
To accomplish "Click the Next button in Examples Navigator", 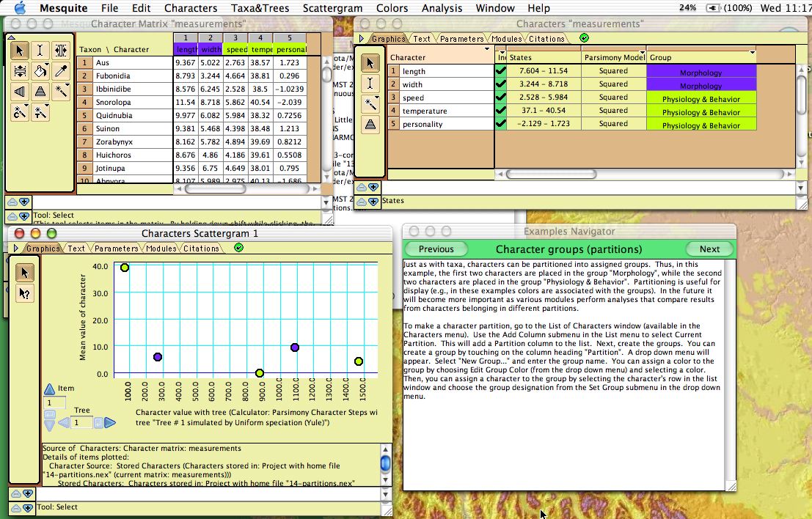I will [709, 249].
